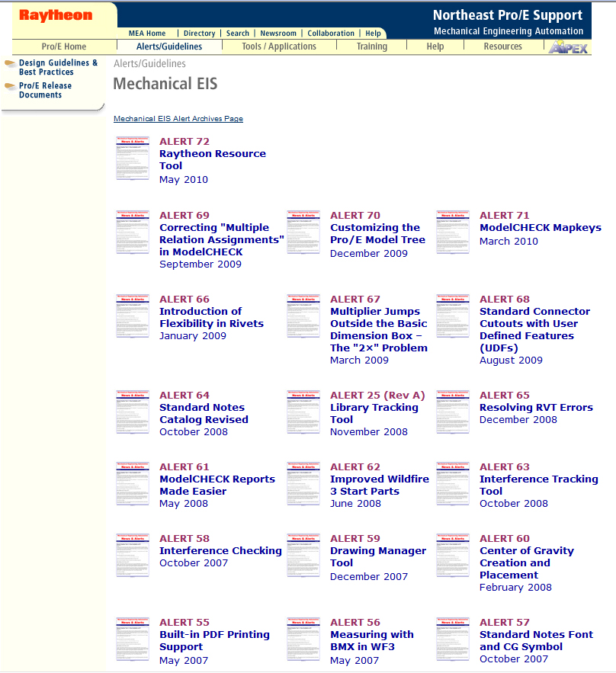This screenshot has height=673, width=616.
Task: Open the ALERT 61 document thumbnail
Action: pos(133,484)
